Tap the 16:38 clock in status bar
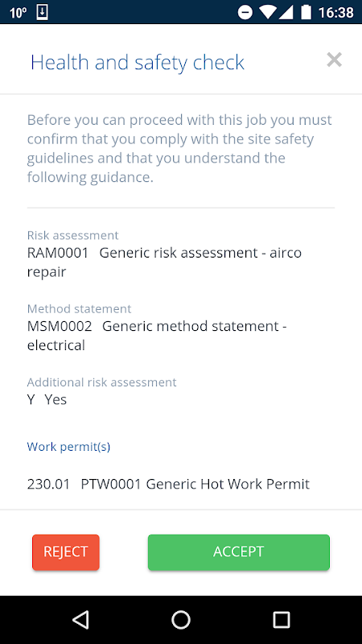The height and width of the screenshot is (644, 362). click(x=335, y=12)
